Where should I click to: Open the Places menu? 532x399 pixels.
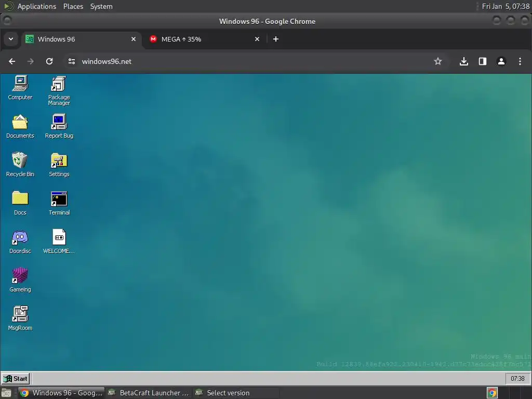pyautogui.click(x=73, y=6)
